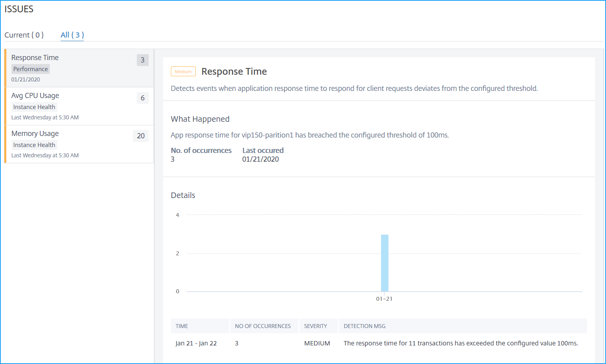This screenshot has height=364, width=606.
Task: Click the 01/21/2020 date on Response Time card
Action: (x=26, y=79)
